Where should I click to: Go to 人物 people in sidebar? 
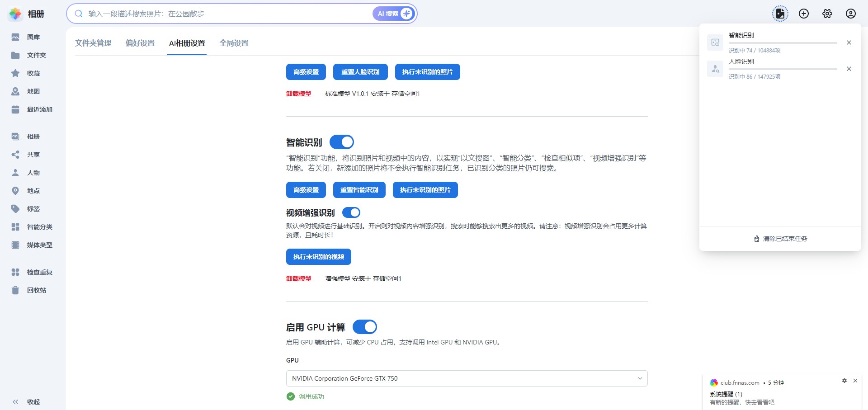tap(33, 173)
